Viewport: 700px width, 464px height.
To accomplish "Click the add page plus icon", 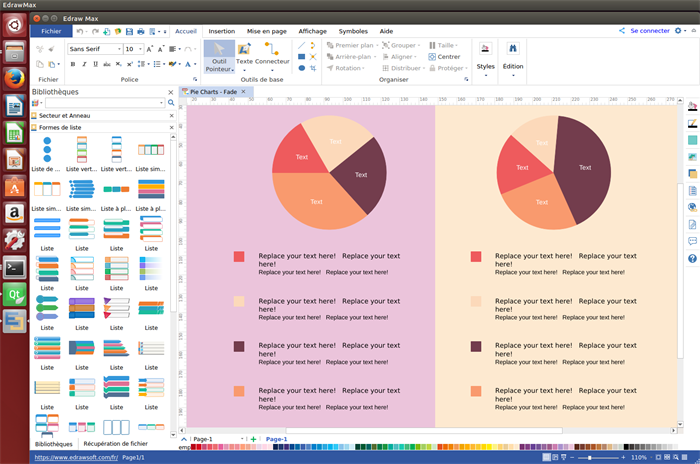I will point(254,439).
